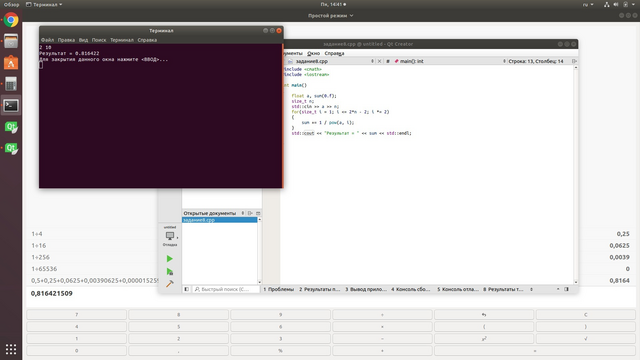The width and height of the screenshot is (640, 360).
Task: Open Терминал menu in the Terminal menu bar
Action: [x=122, y=40]
